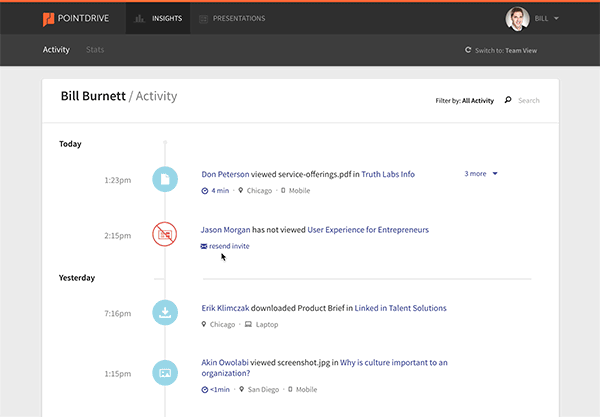Select the Activity sub-tab
The width and height of the screenshot is (600, 417).
(56, 49)
